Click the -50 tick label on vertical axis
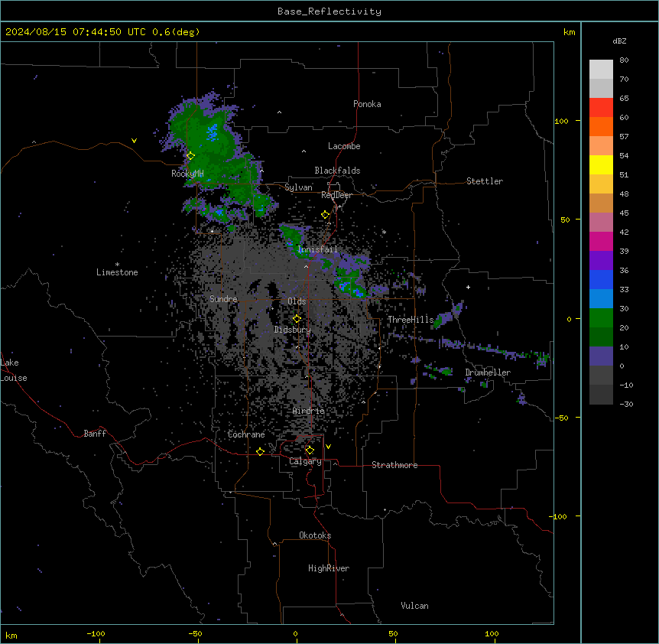Viewport: 659px width, 644px height. click(561, 418)
